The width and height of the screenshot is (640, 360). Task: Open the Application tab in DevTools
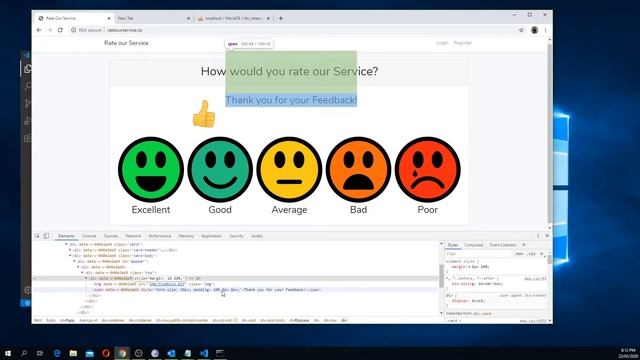[x=211, y=236]
